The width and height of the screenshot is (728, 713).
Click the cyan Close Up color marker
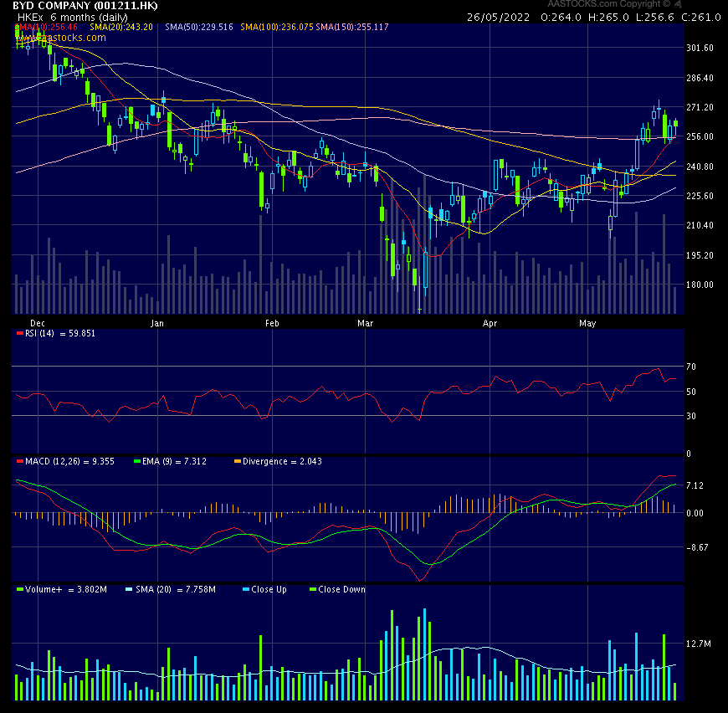coord(246,589)
